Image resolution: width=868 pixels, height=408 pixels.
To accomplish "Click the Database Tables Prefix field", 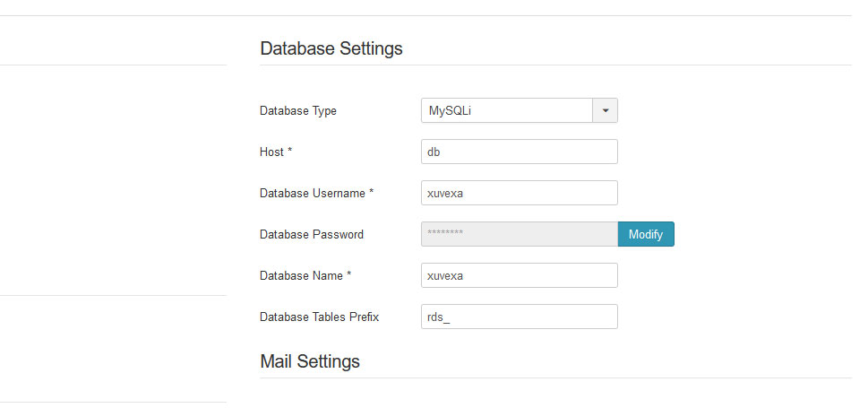I will click(520, 317).
